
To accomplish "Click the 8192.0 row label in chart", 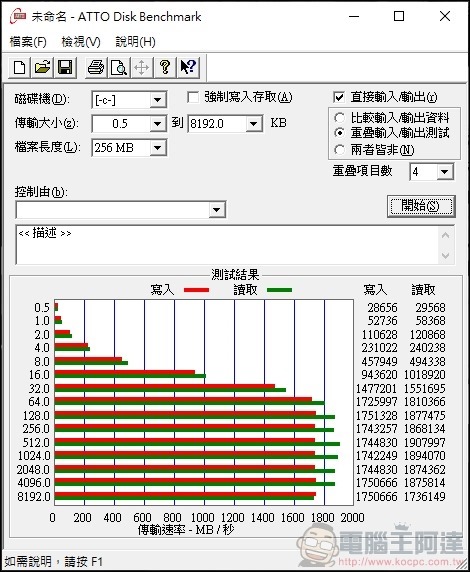I will [34, 496].
